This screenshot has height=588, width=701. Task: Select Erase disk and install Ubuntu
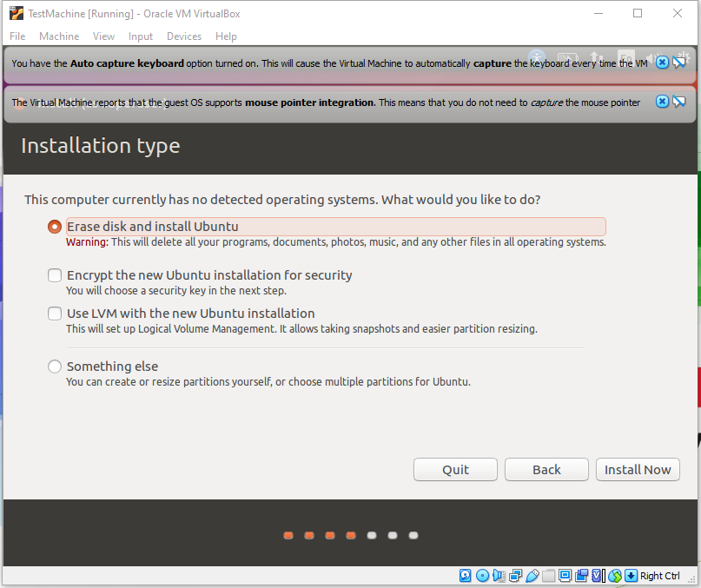[x=55, y=227]
